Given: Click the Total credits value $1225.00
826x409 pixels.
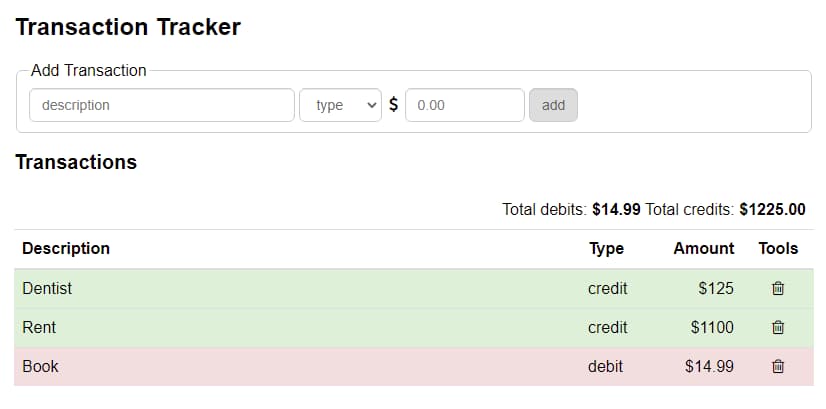Looking at the screenshot, I should point(772,210).
